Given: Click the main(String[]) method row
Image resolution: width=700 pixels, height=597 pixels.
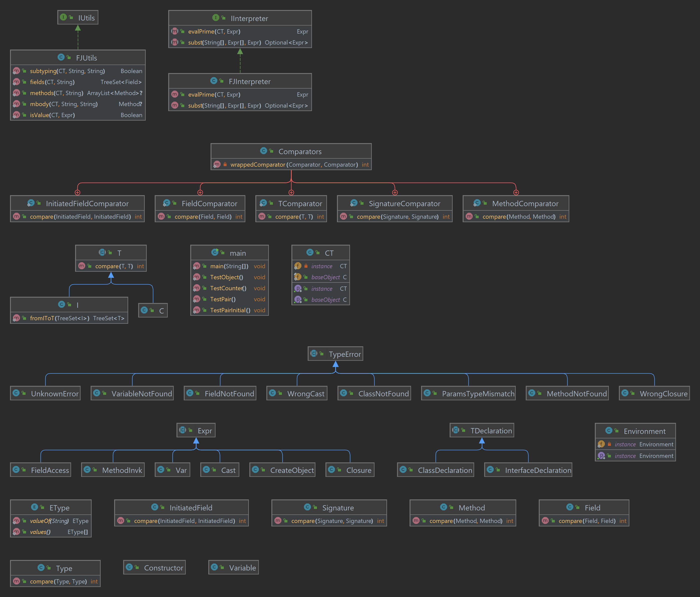Looking at the screenshot, I should [229, 266].
